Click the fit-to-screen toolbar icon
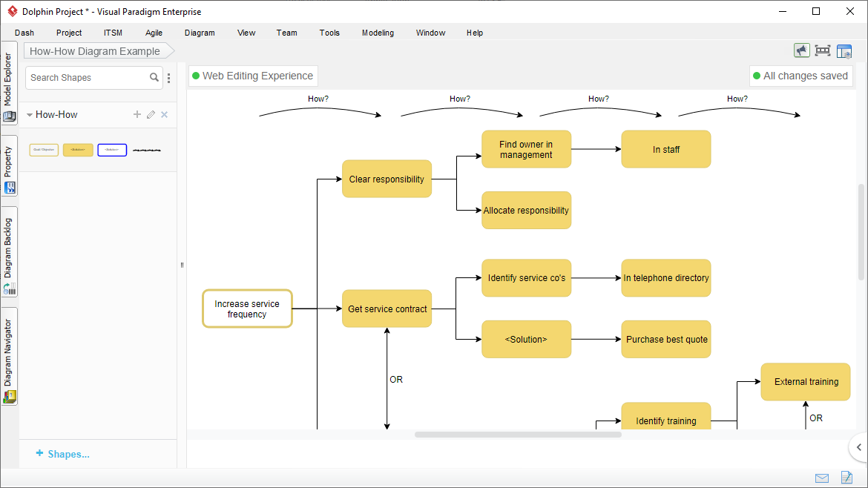 tap(823, 51)
